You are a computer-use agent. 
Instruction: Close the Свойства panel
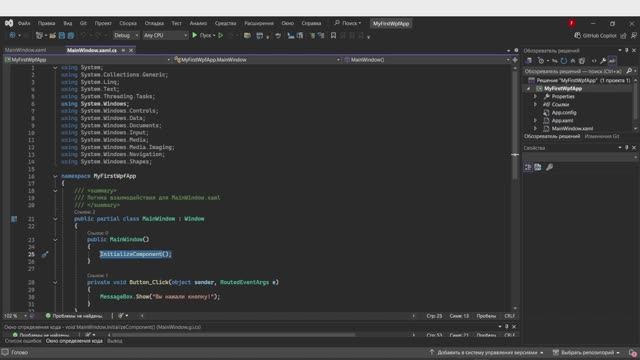click(634, 148)
